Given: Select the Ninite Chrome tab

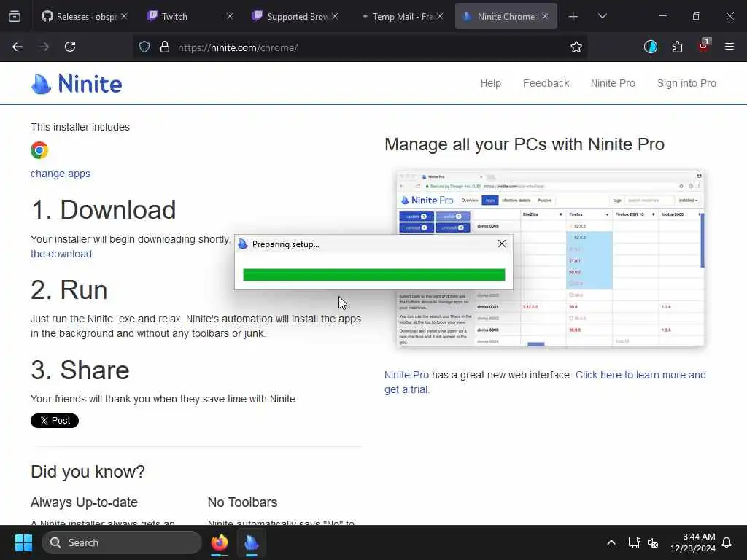Looking at the screenshot, I should [x=506, y=16].
